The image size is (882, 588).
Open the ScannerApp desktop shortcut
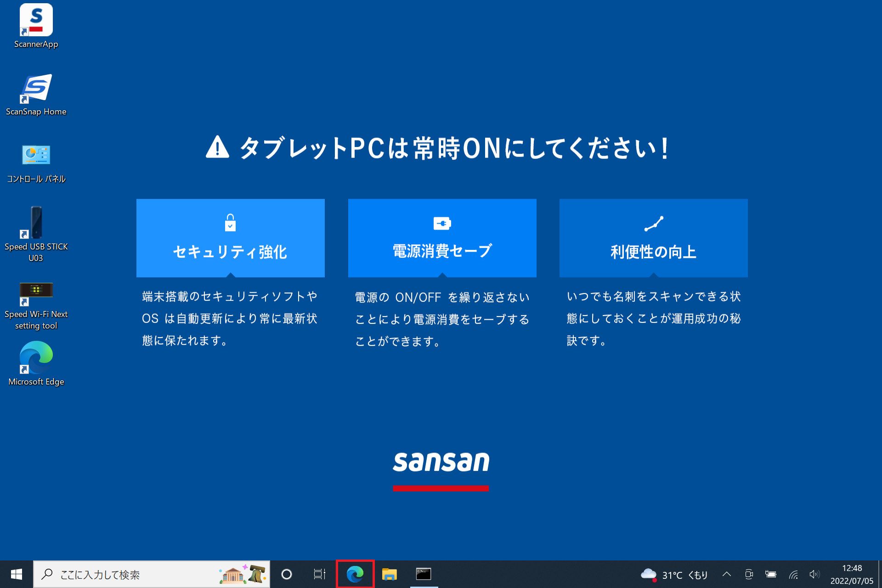36,26
